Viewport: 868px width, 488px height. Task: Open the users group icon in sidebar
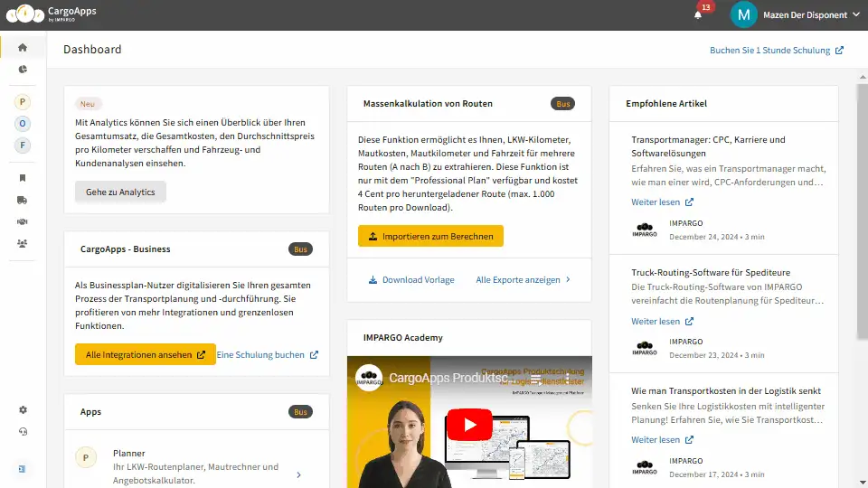(x=22, y=243)
